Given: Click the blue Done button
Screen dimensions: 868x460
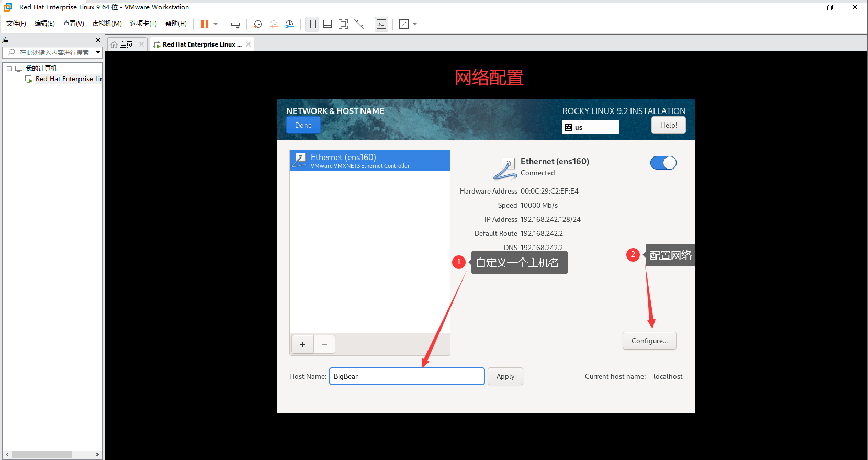Looking at the screenshot, I should (x=303, y=125).
